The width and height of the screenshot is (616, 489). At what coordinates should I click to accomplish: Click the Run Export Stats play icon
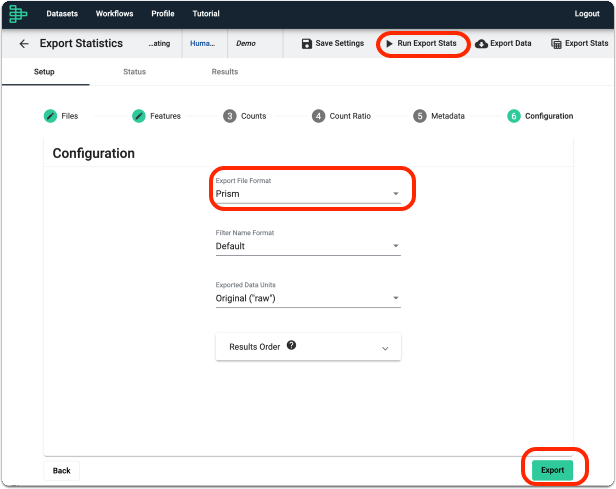tap(389, 44)
